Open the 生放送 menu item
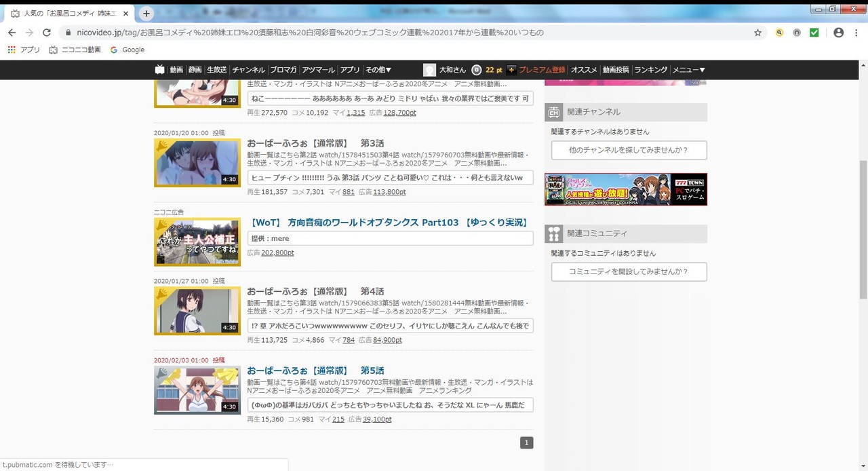The height and width of the screenshot is (471, 868). pos(217,70)
